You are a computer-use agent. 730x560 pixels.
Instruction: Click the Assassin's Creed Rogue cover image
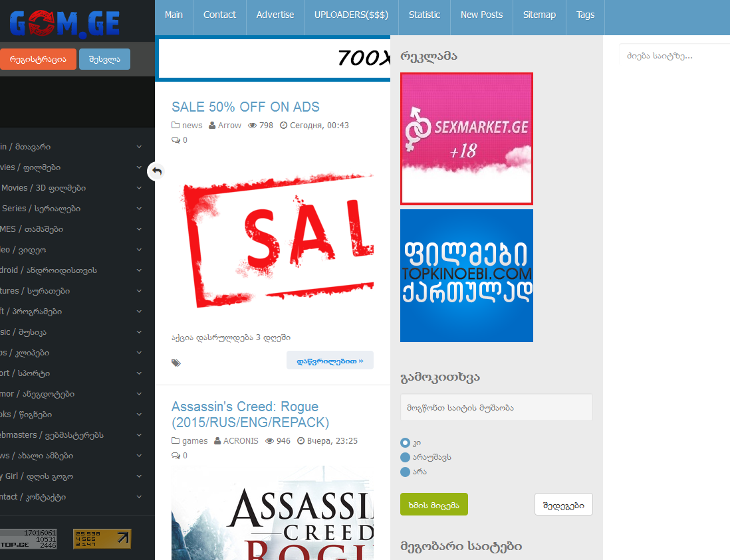(x=273, y=513)
